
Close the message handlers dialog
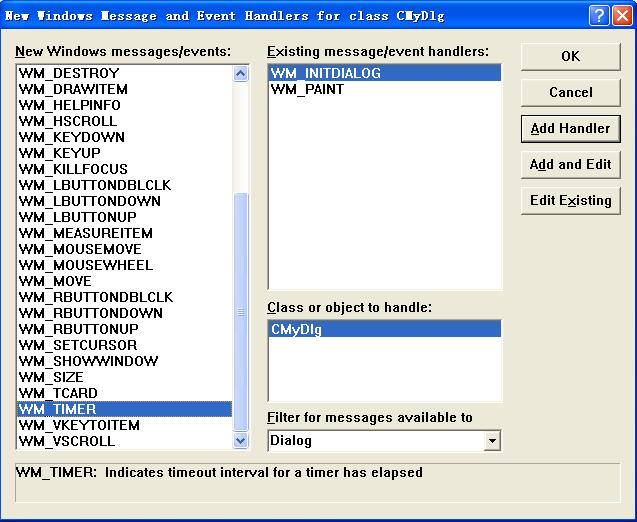tap(622, 16)
